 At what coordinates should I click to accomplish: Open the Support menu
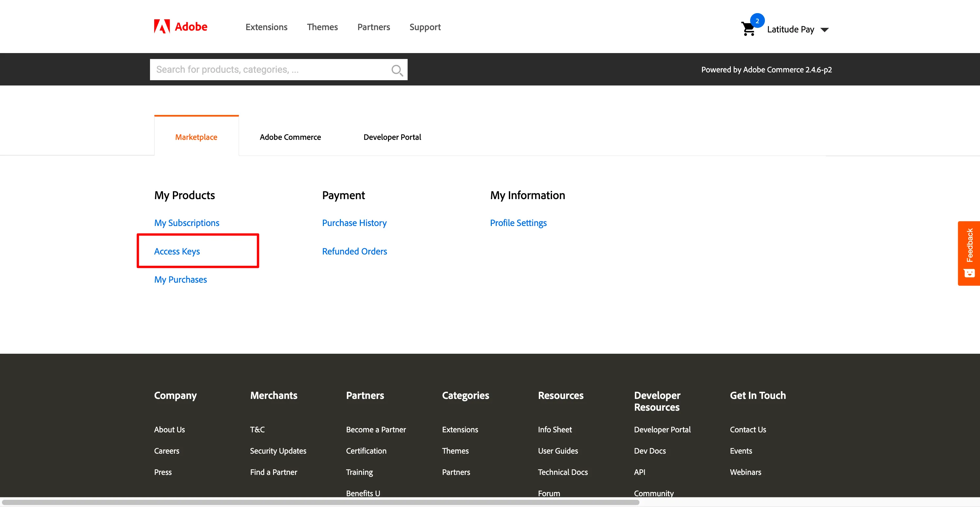pyautogui.click(x=425, y=27)
